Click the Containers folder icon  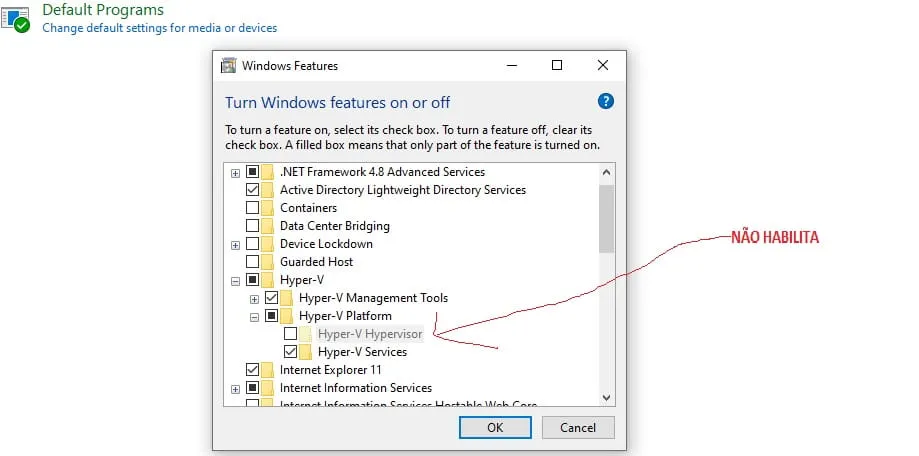pyautogui.click(x=267, y=208)
